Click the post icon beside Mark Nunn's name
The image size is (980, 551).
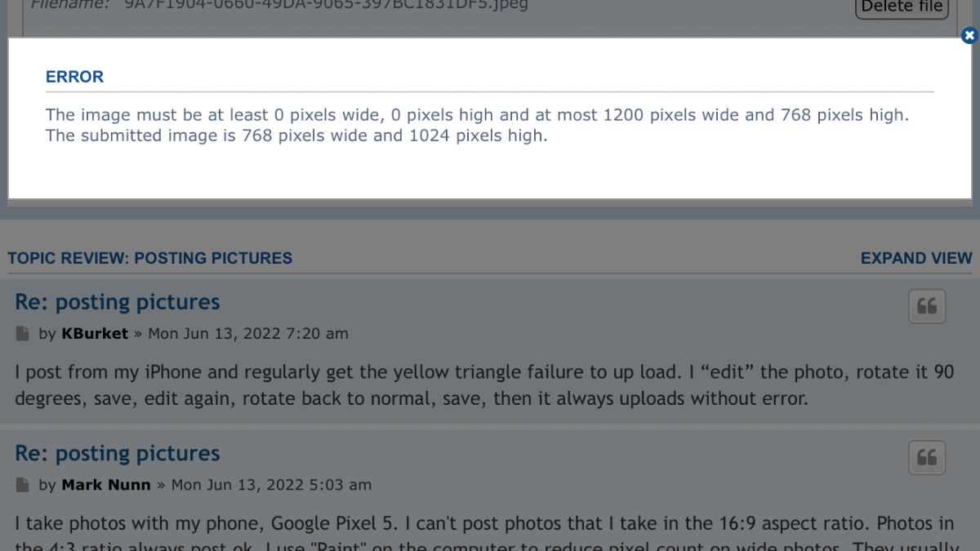(22, 485)
